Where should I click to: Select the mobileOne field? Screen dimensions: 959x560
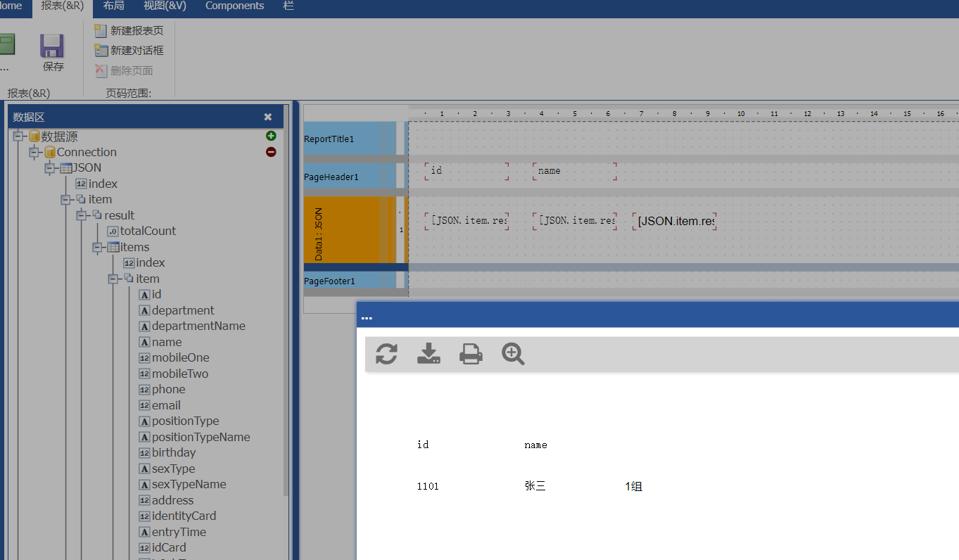pyautogui.click(x=174, y=357)
